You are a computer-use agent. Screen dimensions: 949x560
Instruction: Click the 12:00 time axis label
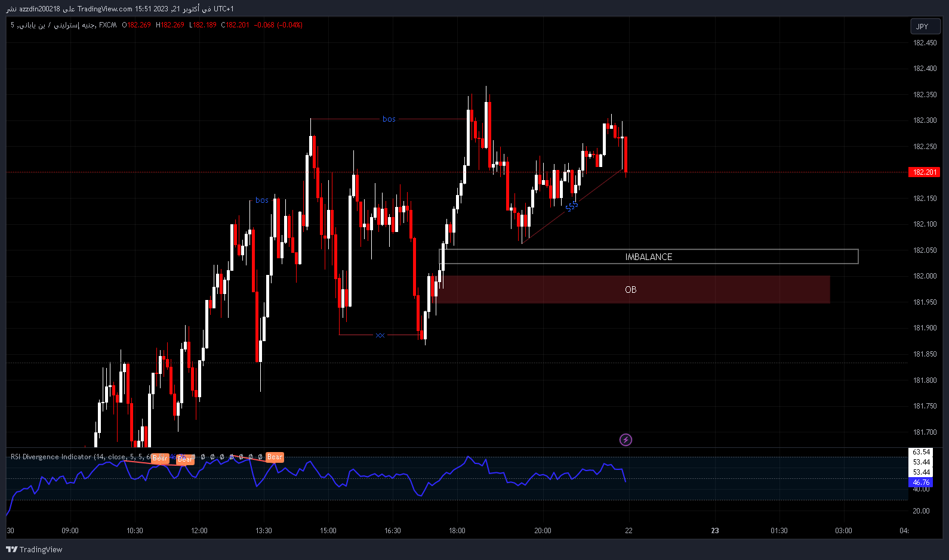[199, 531]
